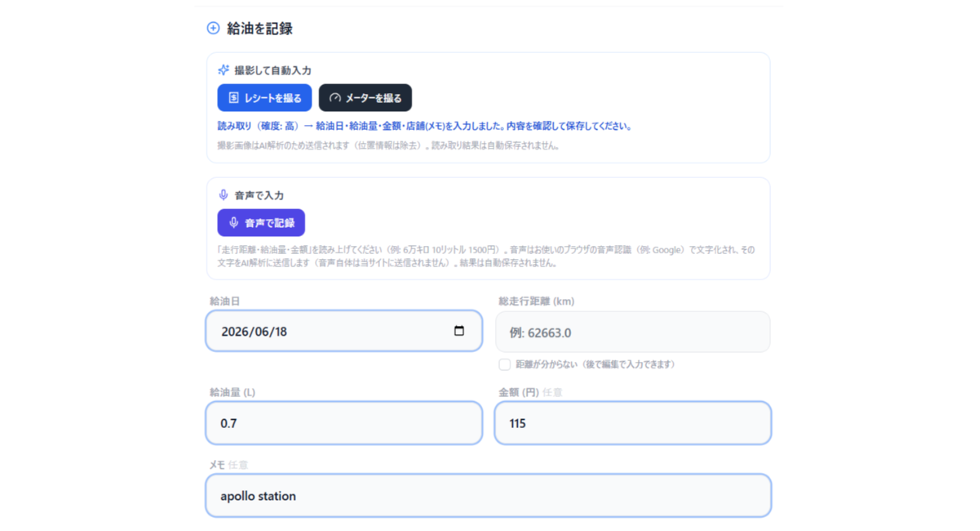This screenshot has width=980, height=531.
Task: Start 音声で記録 voice recording
Action: (261, 223)
